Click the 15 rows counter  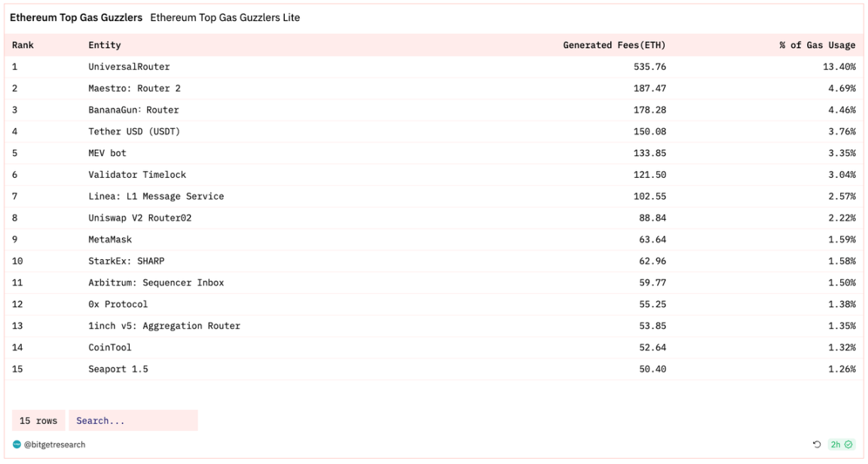pyautogui.click(x=38, y=420)
